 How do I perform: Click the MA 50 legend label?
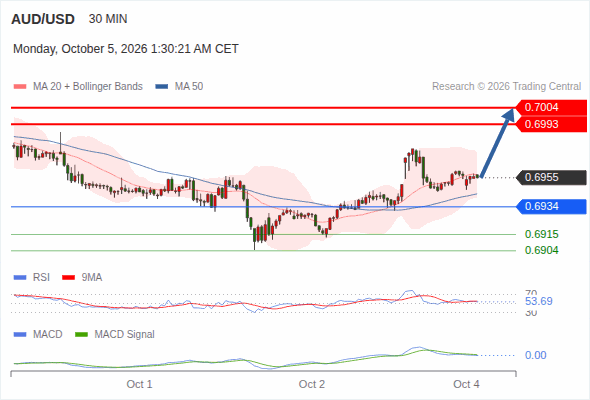189,87
